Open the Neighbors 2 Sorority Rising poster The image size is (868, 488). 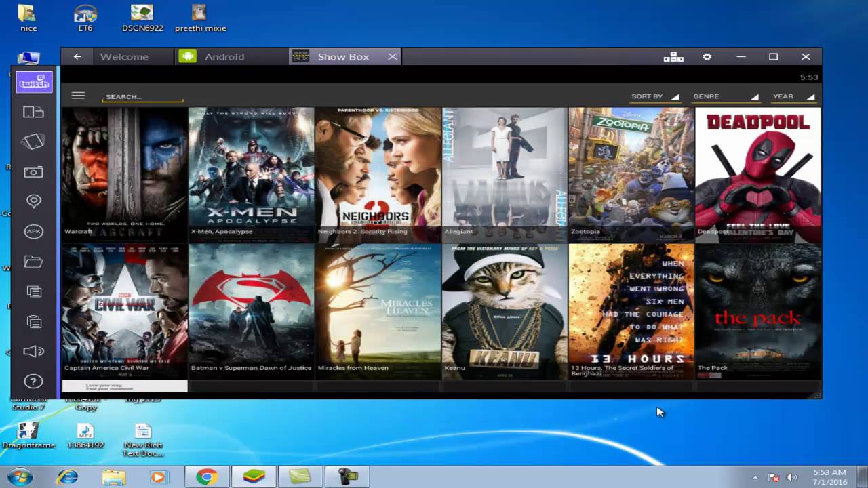(x=378, y=175)
